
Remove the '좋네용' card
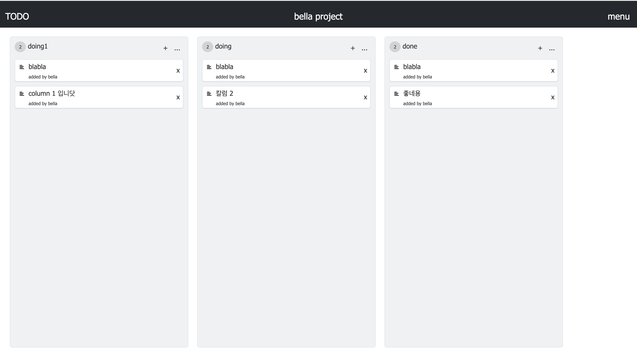click(x=553, y=98)
